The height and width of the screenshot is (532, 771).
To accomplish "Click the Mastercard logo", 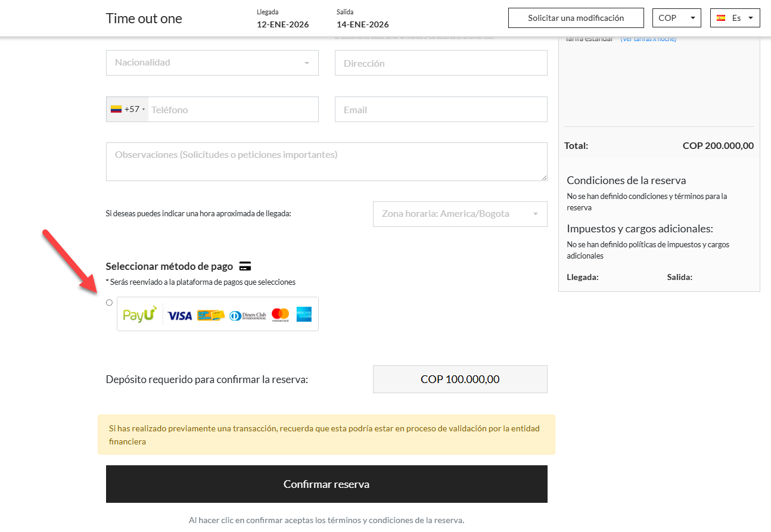I will tap(280, 315).
